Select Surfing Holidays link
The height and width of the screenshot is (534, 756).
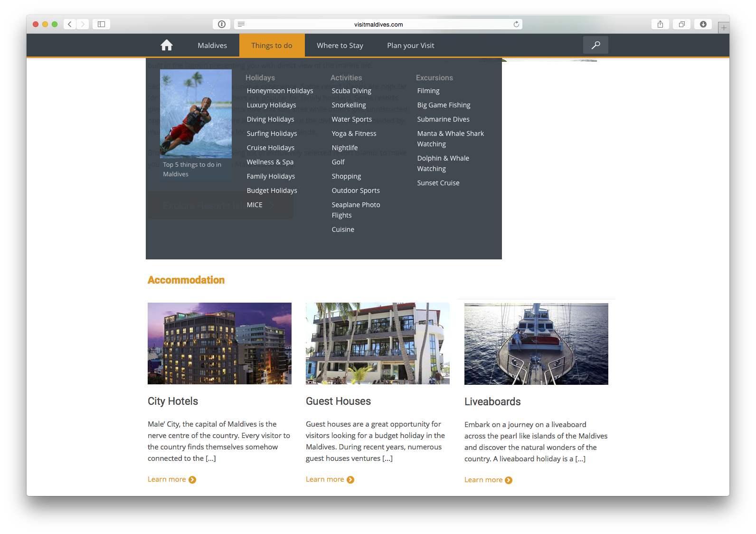(x=272, y=133)
